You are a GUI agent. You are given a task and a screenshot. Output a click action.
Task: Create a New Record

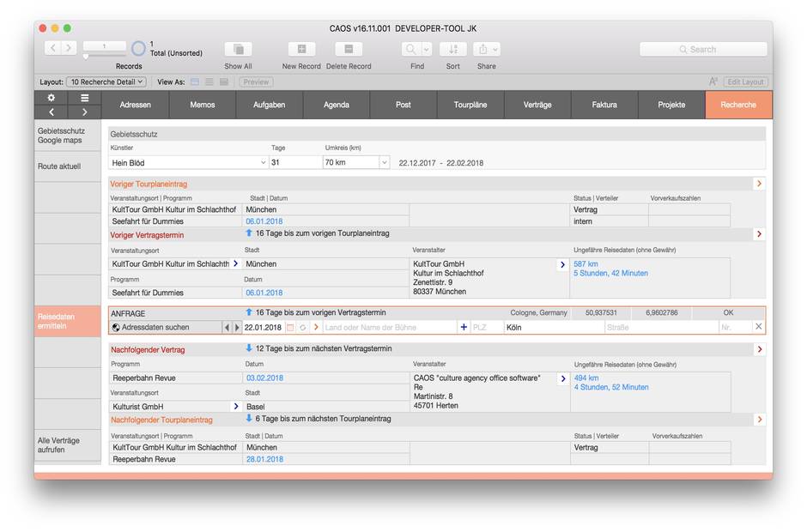pyautogui.click(x=301, y=49)
